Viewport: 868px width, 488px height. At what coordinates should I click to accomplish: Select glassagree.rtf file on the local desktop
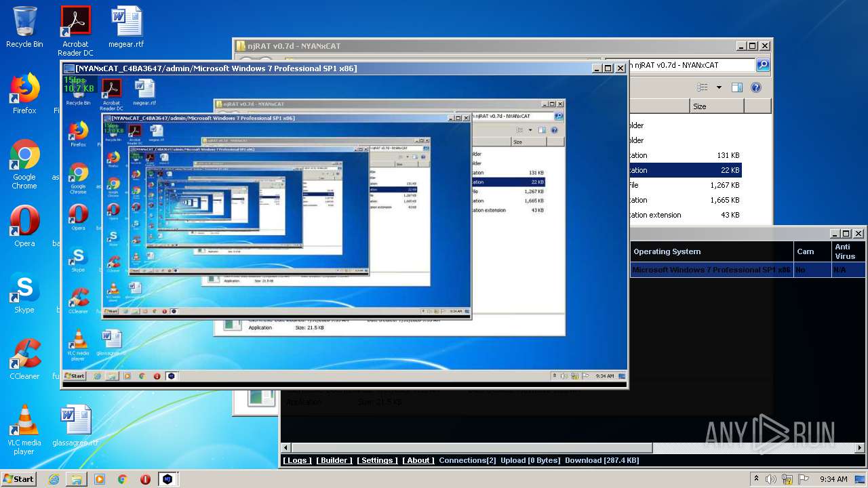coord(75,426)
